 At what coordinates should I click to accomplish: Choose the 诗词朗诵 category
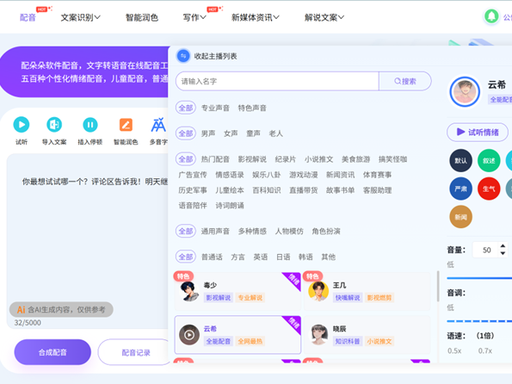click(x=230, y=206)
